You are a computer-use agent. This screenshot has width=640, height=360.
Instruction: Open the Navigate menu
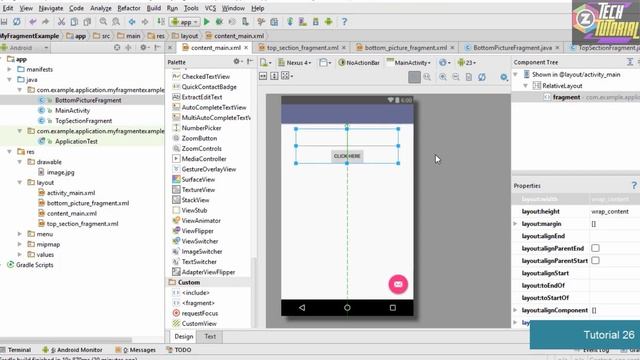tap(51, 8)
